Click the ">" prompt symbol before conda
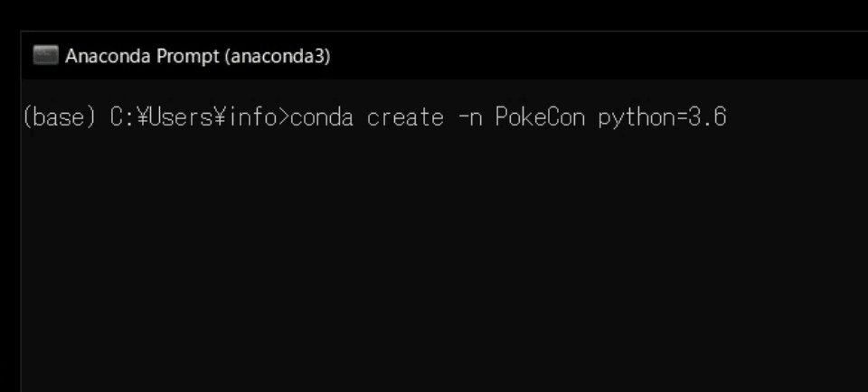868x392 pixels. pos(283,117)
